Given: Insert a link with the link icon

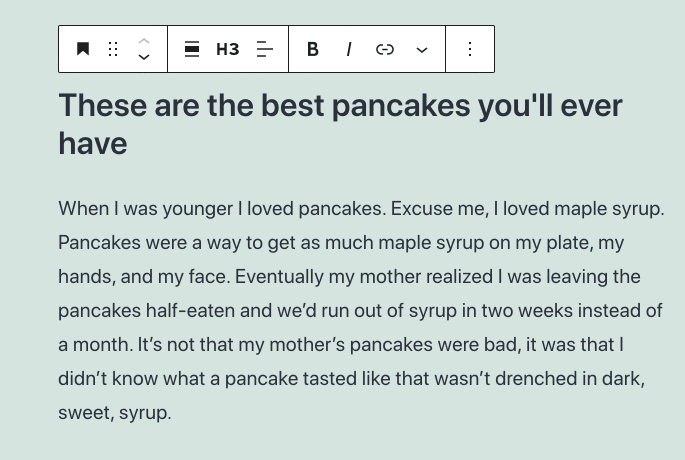Looking at the screenshot, I should (385, 49).
